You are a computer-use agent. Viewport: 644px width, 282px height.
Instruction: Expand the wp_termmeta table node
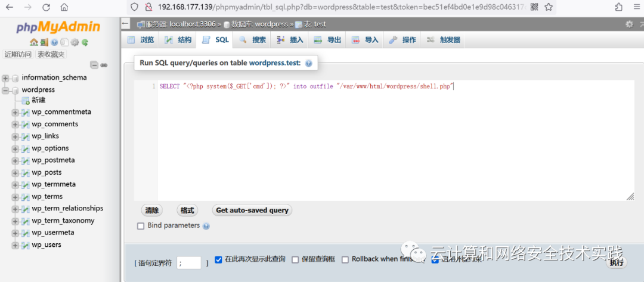coord(15,185)
